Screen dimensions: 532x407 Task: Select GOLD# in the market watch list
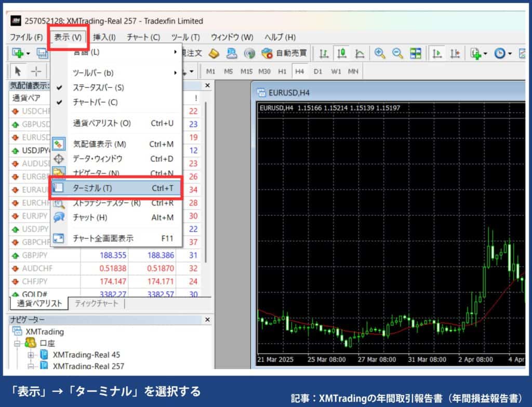pos(32,293)
